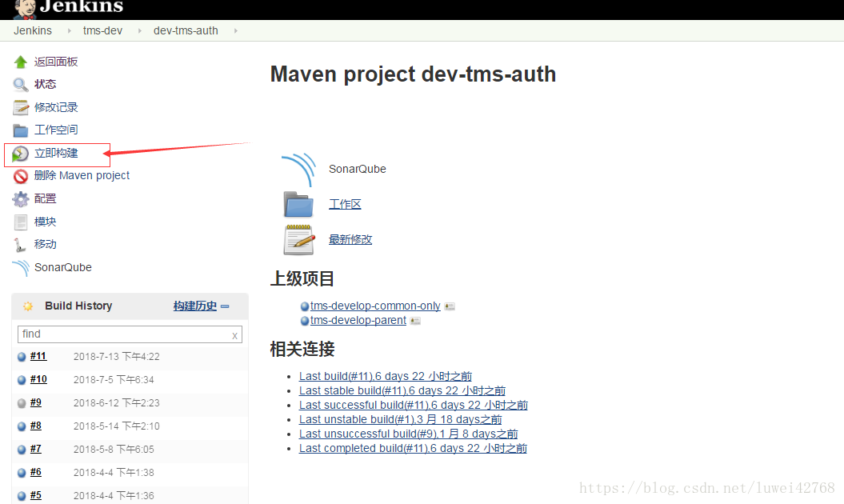Click the large blue folder icon for 工作区
The width and height of the screenshot is (844, 504).
tap(298, 204)
